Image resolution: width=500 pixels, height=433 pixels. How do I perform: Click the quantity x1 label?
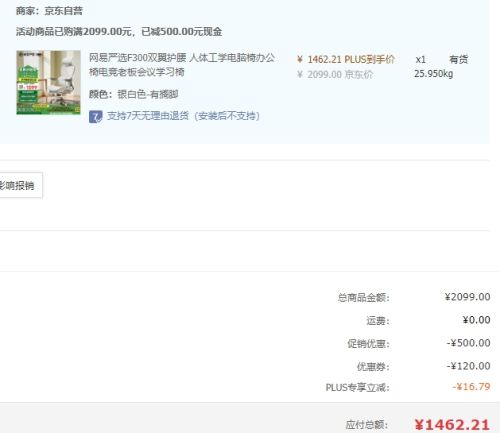420,60
